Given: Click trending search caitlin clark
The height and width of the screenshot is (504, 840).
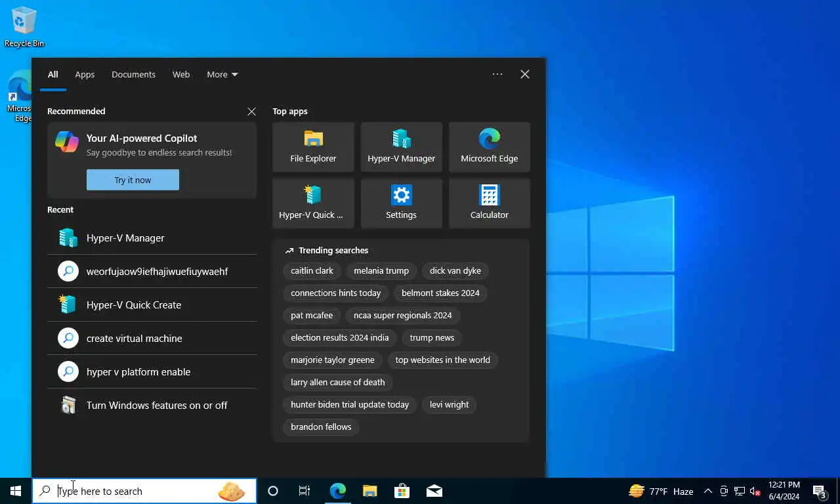Looking at the screenshot, I should click(312, 270).
